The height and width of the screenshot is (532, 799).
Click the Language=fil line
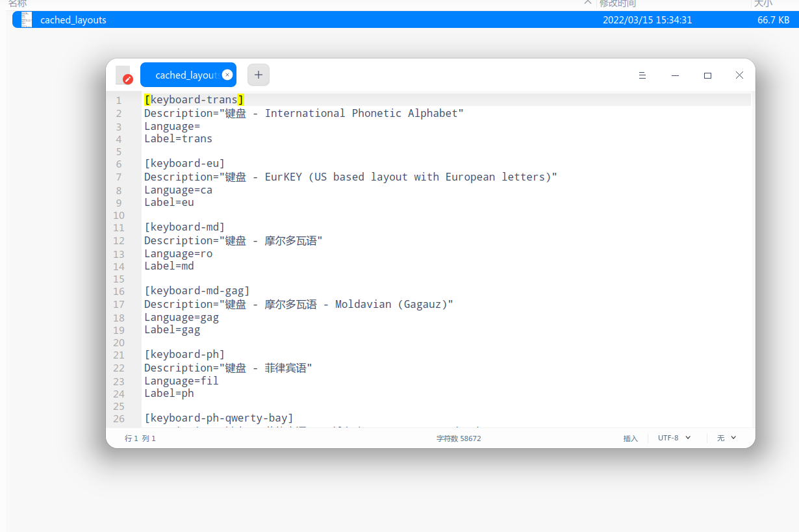pyautogui.click(x=181, y=381)
